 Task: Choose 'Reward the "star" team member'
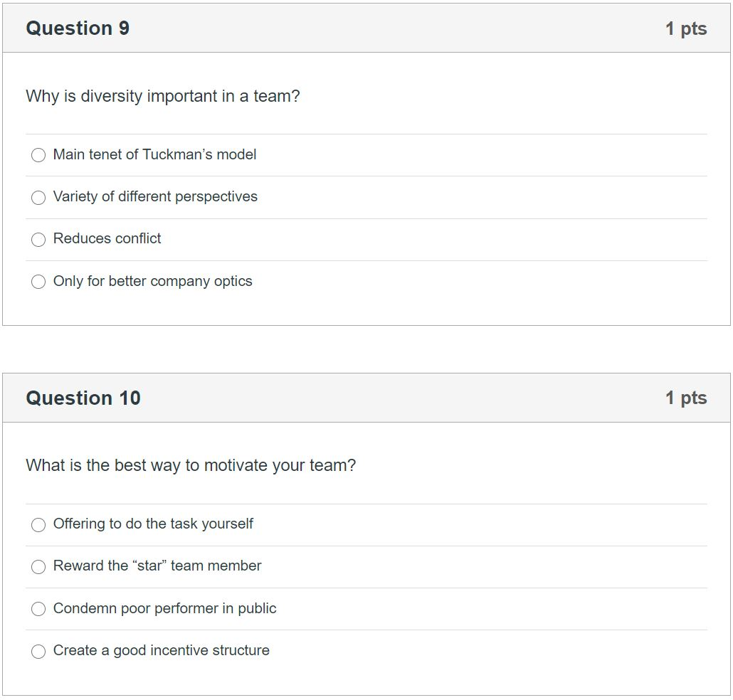coord(38,566)
